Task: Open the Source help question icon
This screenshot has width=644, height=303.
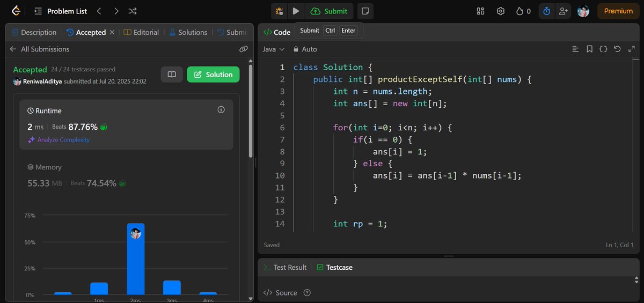Action: click(307, 293)
